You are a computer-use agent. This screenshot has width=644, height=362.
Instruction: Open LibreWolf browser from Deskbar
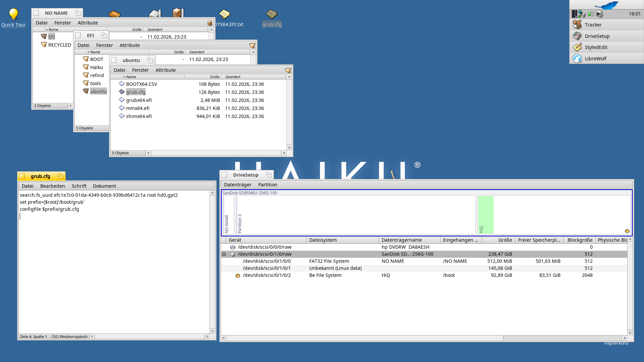tap(595, 59)
